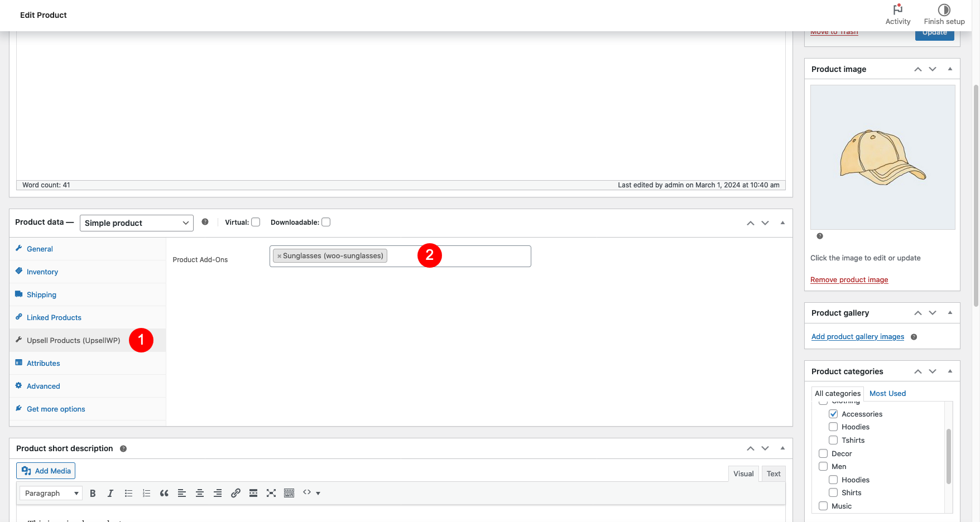Toggle the fullscreen editor icon
Viewport: 980px width, 522px height.
pos(271,493)
